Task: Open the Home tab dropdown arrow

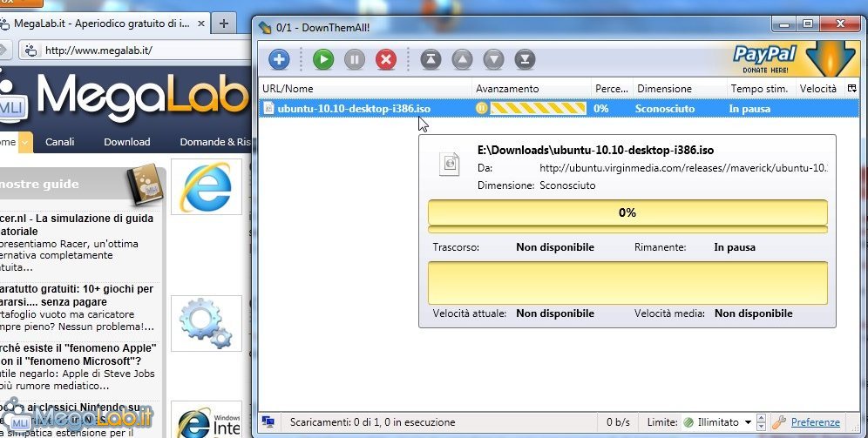Action: [x=25, y=142]
